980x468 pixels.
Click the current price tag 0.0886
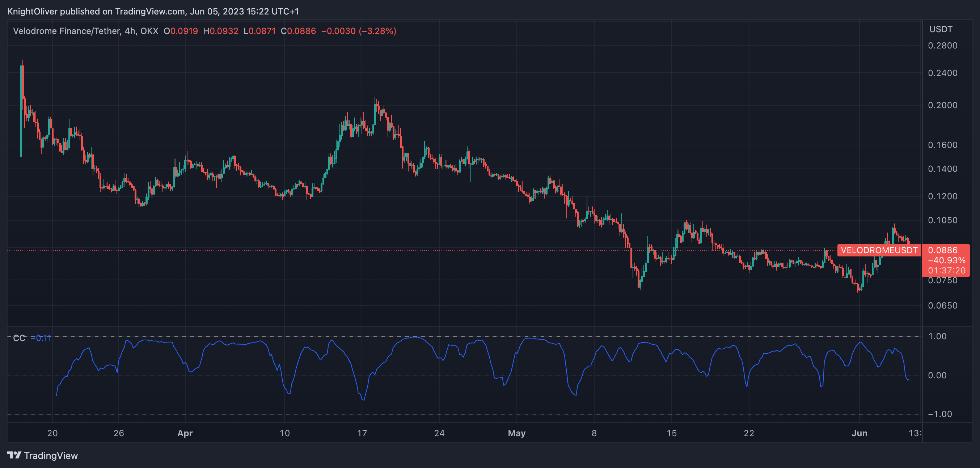pyautogui.click(x=943, y=250)
